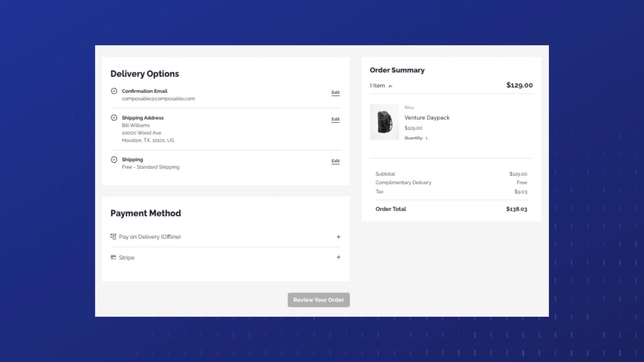
Task: Click the Pay on Delivery cash icon
Action: 113,237
